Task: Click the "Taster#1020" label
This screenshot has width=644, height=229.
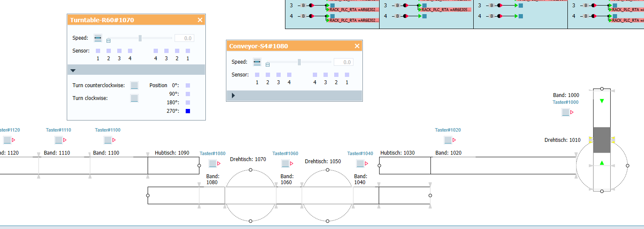Action: pyautogui.click(x=448, y=130)
